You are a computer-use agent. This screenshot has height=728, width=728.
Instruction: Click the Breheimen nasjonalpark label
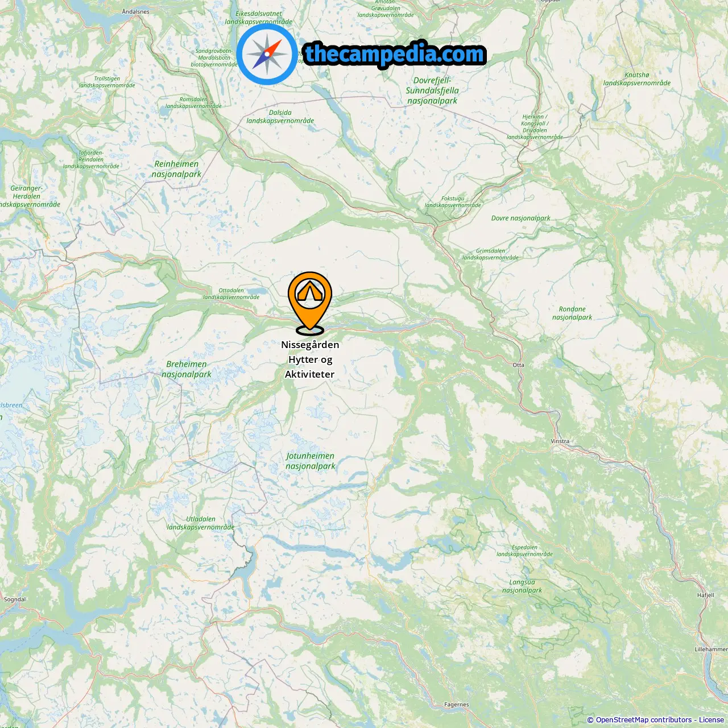(187, 369)
